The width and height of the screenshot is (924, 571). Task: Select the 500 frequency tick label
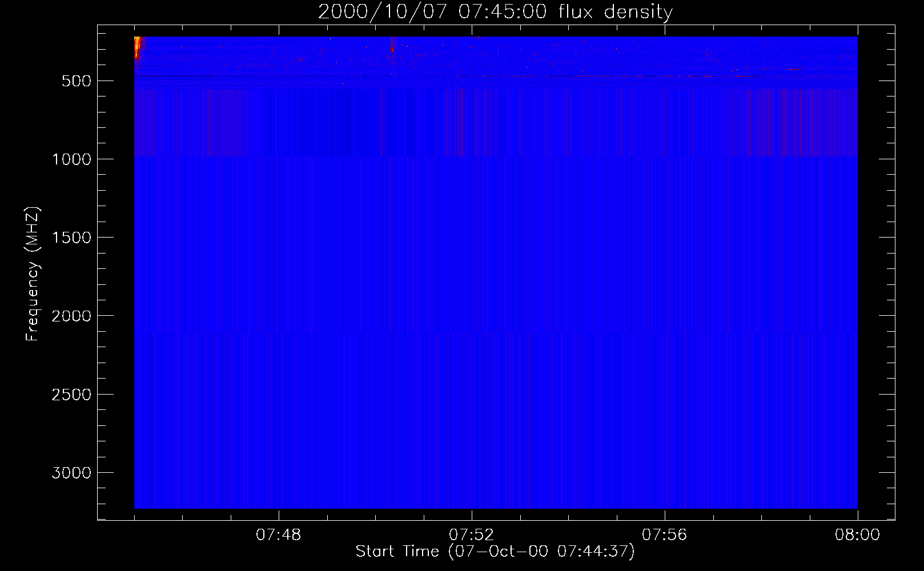(x=77, y=81)
